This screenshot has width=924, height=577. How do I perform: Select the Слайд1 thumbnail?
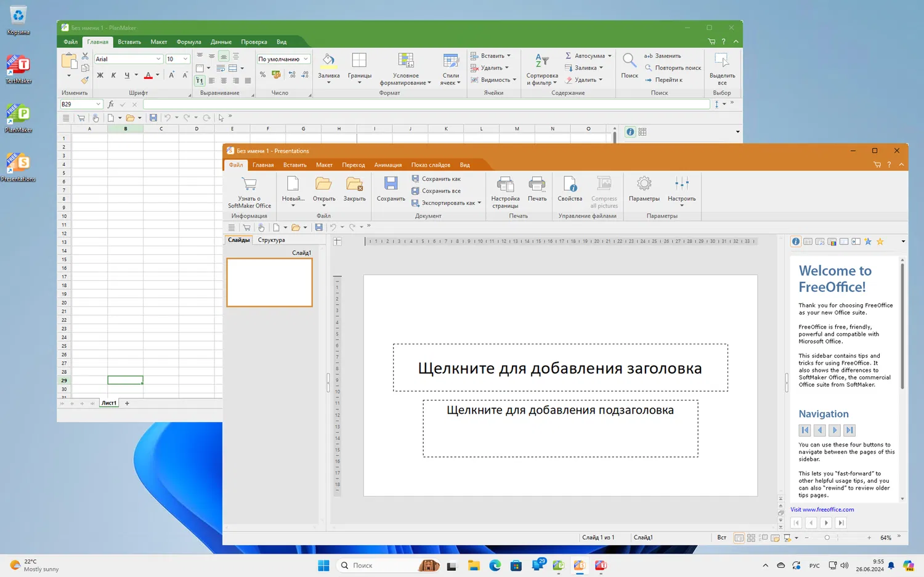click(270, 282)
